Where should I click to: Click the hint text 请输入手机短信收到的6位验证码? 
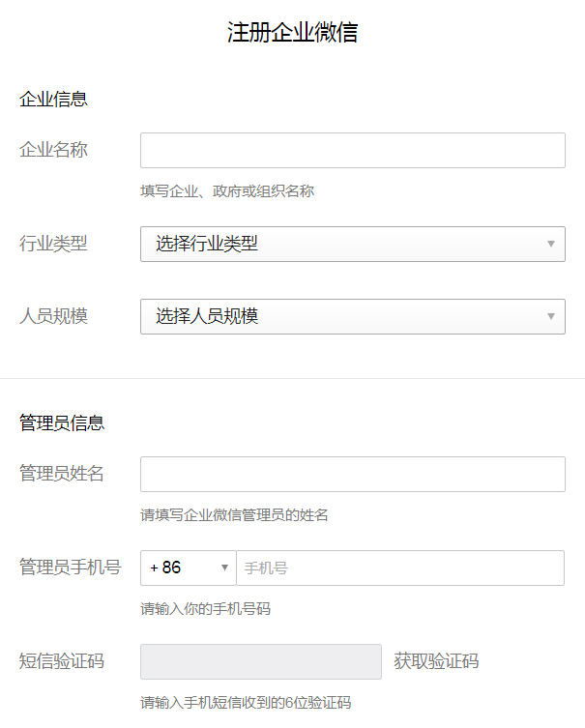(246, 703)
